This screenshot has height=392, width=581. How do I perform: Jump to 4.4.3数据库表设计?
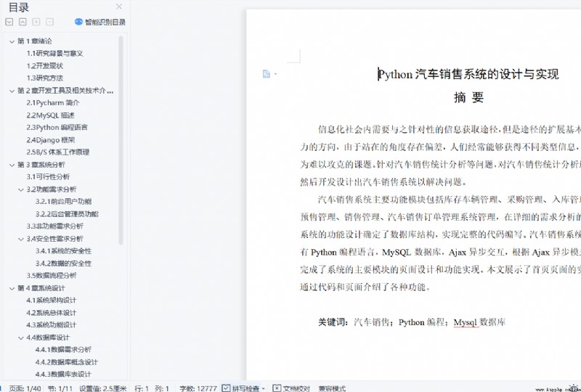(63, 375)
